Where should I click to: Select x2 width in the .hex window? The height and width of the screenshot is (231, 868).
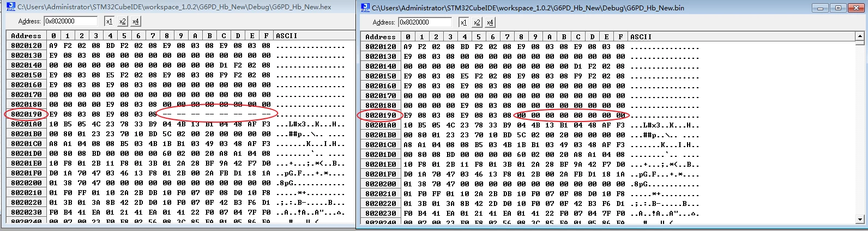pos(122,21)
